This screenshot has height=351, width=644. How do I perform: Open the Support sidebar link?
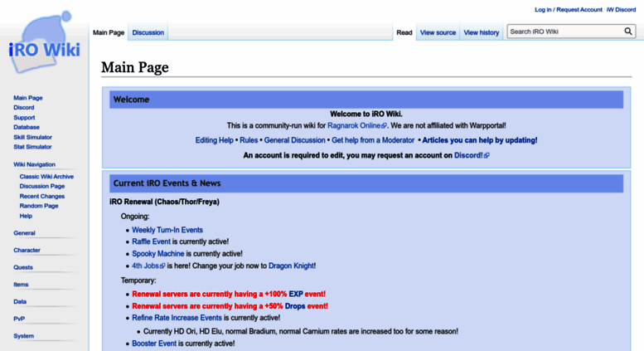tap(24, 118)
